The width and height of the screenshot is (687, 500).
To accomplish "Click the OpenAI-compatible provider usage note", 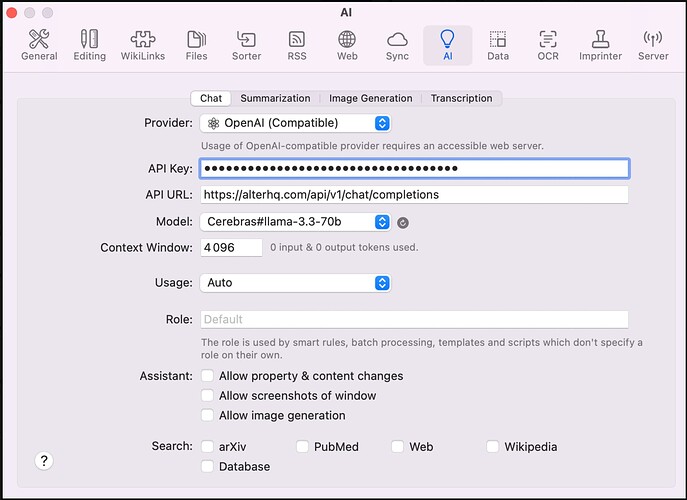I will (x=372, y=146).
